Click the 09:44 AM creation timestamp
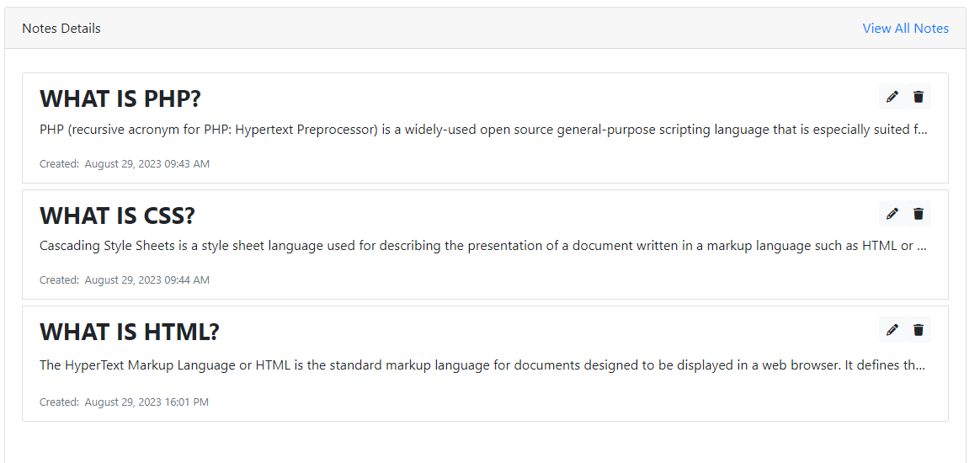Screen dimensions: 980x463 [x=147, y=280]
